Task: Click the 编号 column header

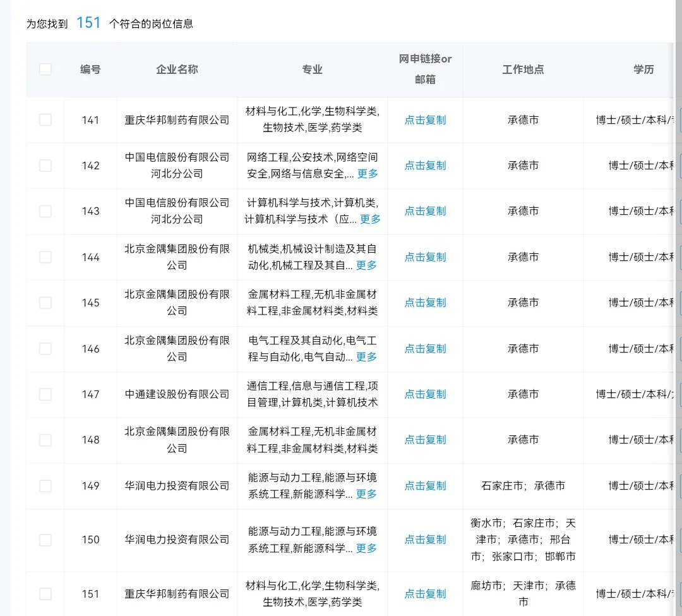Action: pyautogui.click(x=90, y=69)
